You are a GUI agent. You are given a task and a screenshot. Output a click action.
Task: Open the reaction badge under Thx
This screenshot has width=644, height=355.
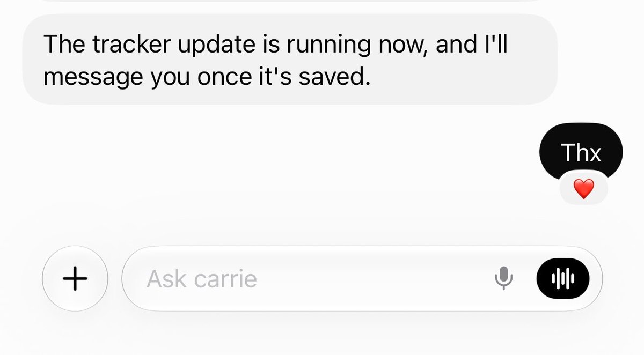click(584, 189)
